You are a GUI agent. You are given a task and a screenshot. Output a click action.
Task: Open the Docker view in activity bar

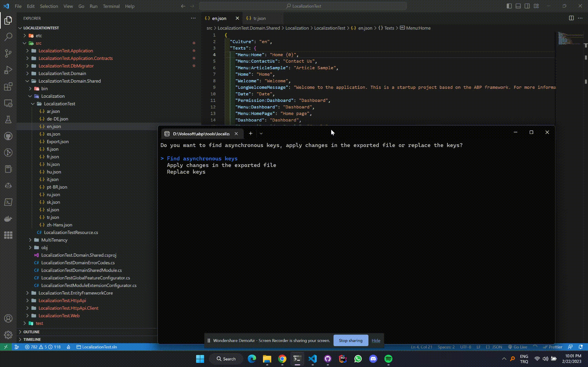point(8,219)
